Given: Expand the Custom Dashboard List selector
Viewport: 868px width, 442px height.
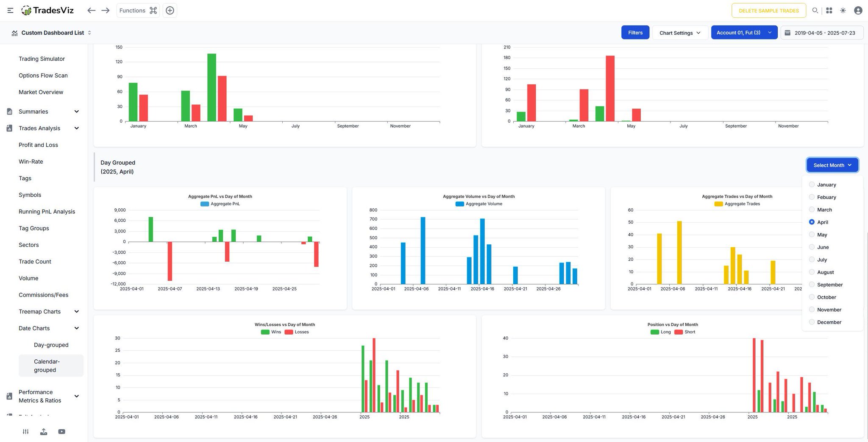Looking at the screenshot, I should 52,33.
